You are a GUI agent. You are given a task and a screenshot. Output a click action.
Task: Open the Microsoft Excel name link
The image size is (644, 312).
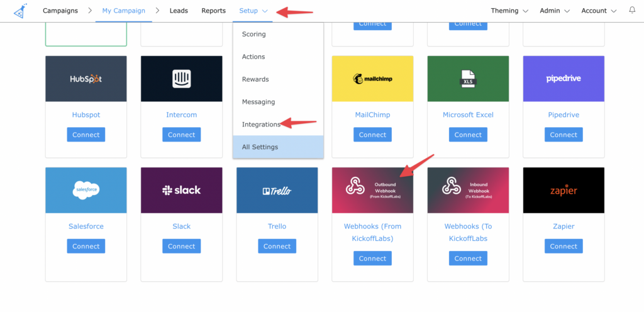468,115
